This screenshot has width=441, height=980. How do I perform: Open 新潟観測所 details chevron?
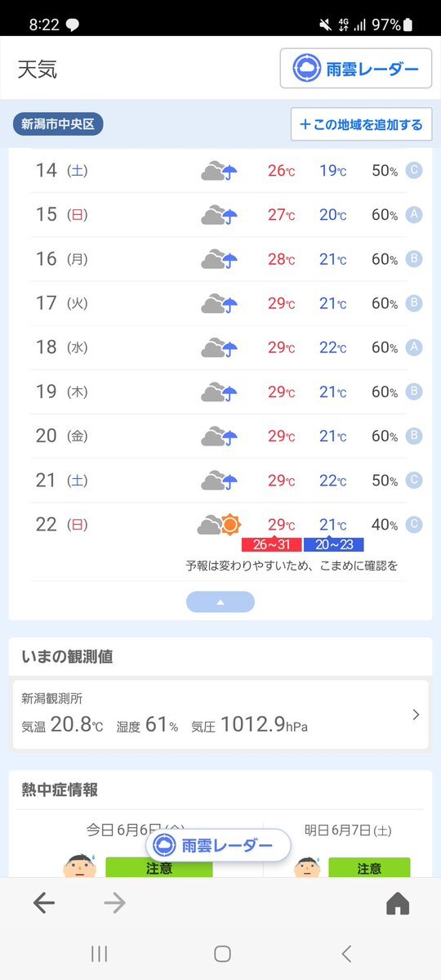click(416, 714)
